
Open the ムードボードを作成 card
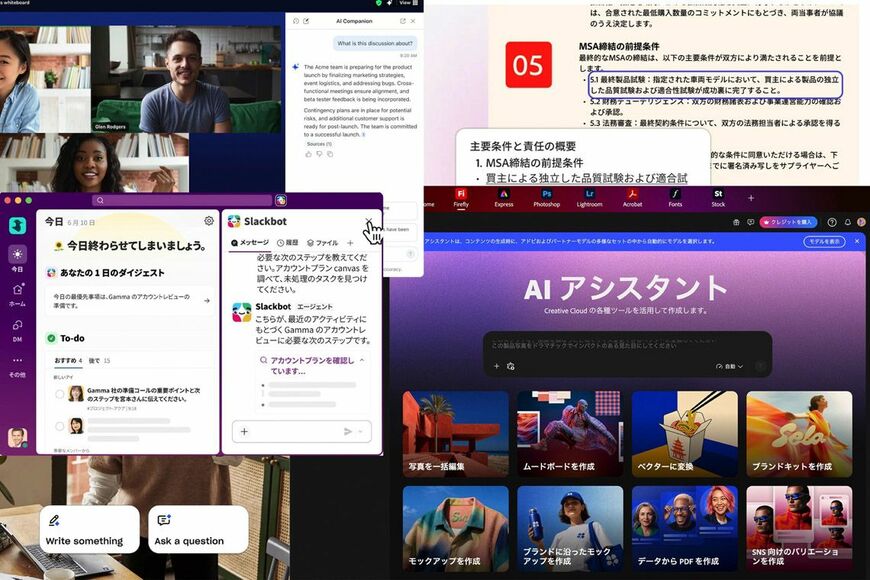tap(570, 433)
